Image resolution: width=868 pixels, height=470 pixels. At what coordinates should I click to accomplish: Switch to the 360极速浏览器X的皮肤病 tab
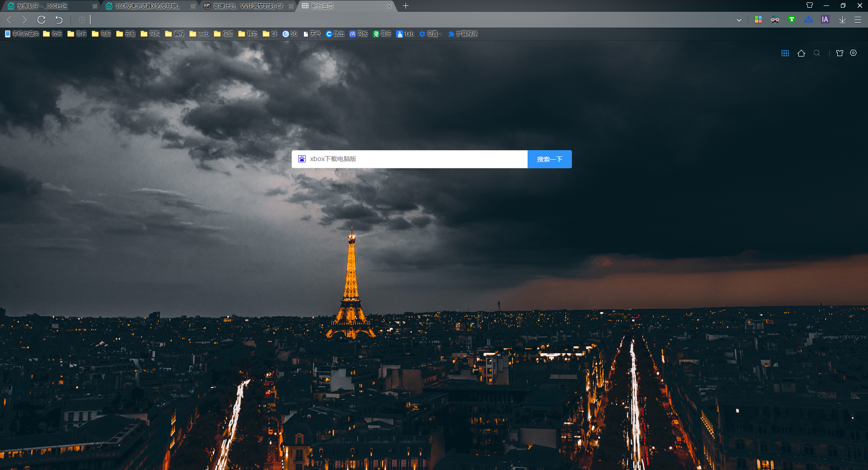pyautogui.click(x=147, y=6)
